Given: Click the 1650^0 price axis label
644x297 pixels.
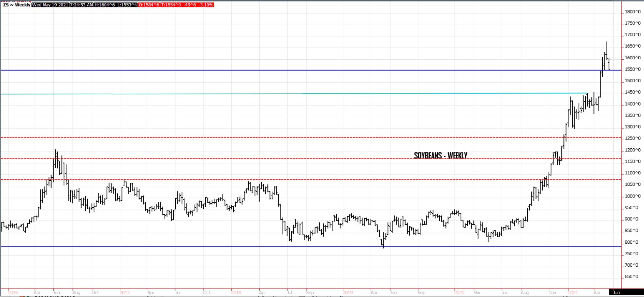Looking at the screenshot, I should coord(633,46).
